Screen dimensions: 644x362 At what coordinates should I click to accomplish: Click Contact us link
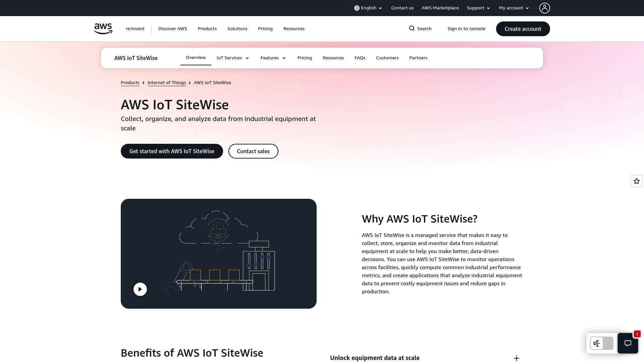tap(402, 8)
